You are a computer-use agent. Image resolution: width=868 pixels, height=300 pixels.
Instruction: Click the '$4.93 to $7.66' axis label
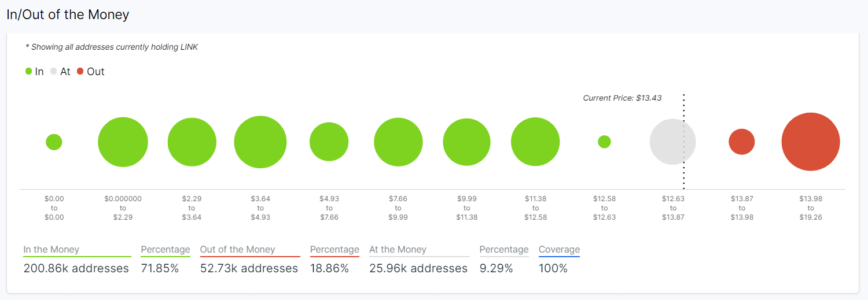[x=329, y=208]
